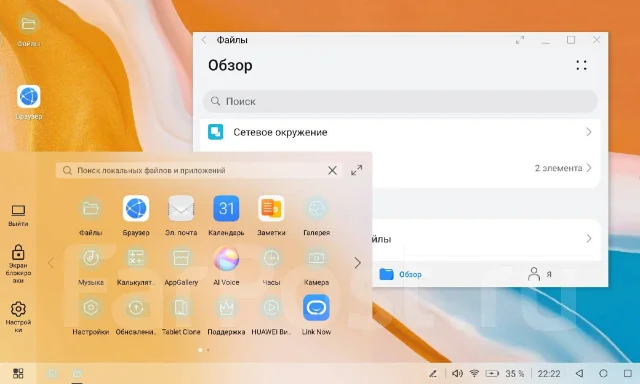640x384 pixels.
Task: Click Поиск field in Файлы window
Action: [400, 101]
